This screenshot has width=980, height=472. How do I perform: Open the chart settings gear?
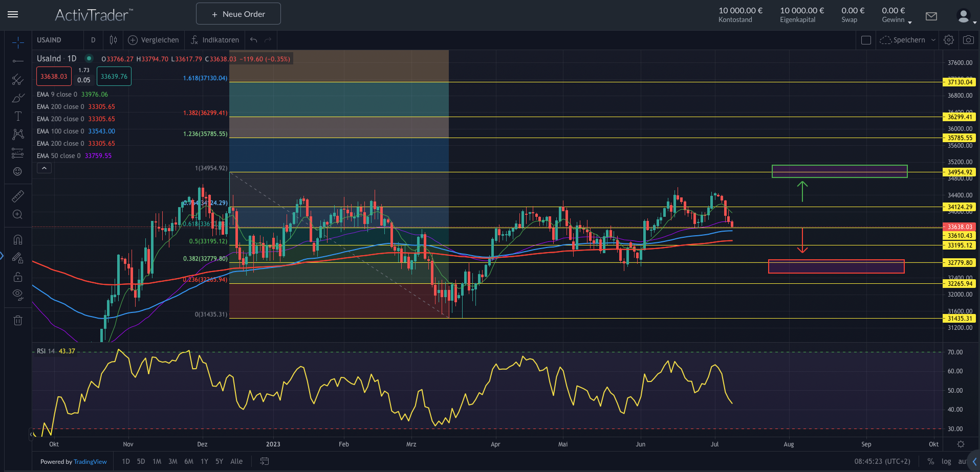click(949, 40)
